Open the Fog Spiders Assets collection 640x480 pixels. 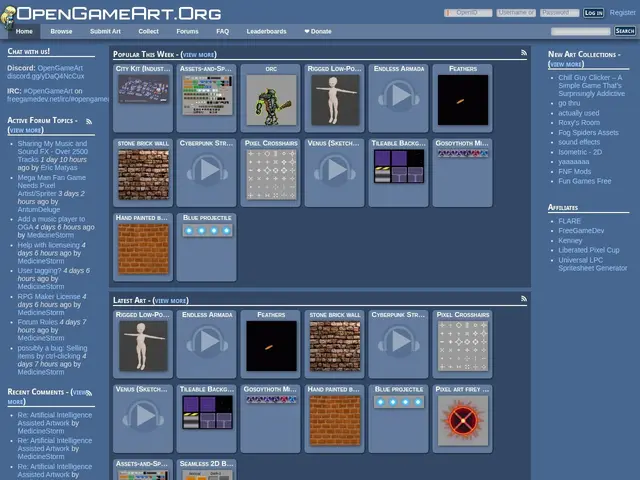click(588, 132)
